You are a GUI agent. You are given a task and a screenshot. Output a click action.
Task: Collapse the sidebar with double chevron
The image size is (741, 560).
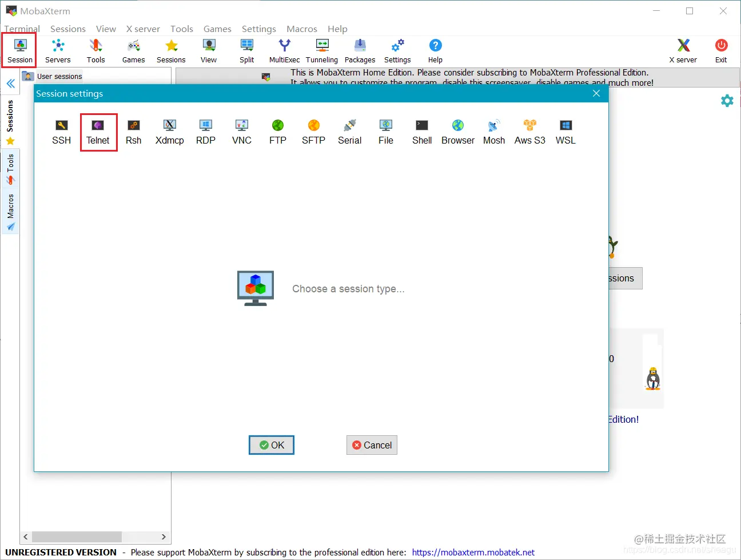10,84
